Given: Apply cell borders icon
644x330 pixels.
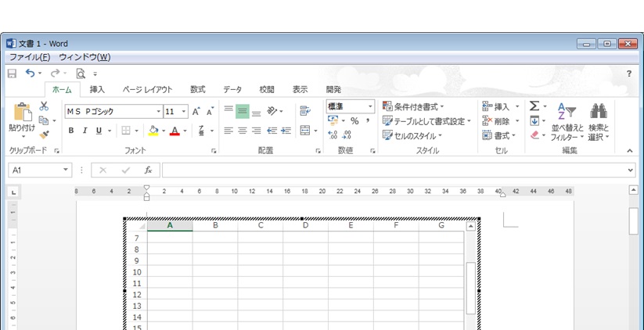Looking at the screenshot, I should 126,131.
